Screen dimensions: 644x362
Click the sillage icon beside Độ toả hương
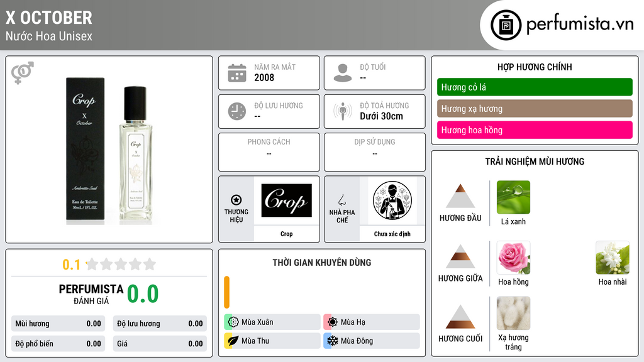point(343,111)
